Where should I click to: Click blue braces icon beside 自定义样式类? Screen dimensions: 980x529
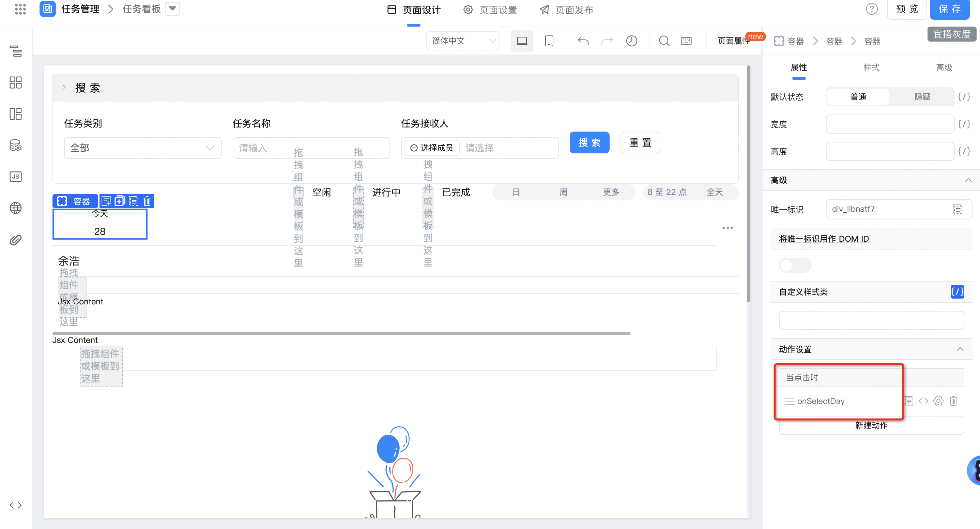957,292
